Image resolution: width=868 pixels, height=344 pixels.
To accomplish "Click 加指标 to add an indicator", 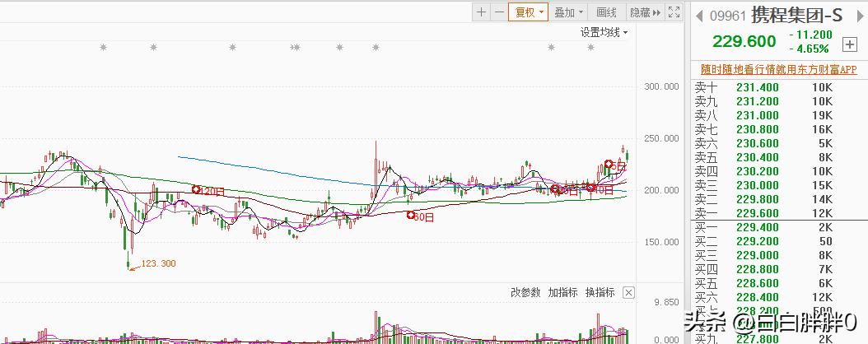I will [563, 293].
